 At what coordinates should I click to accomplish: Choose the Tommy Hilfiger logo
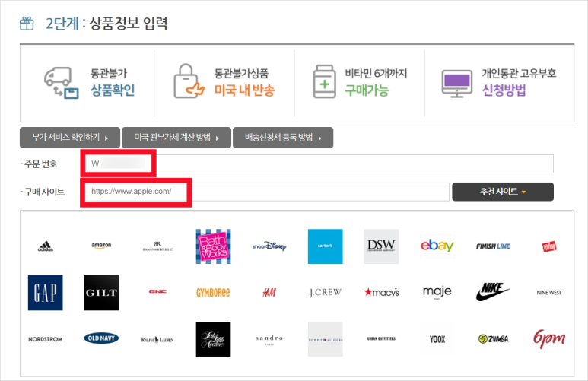click(x=325, y=339)
